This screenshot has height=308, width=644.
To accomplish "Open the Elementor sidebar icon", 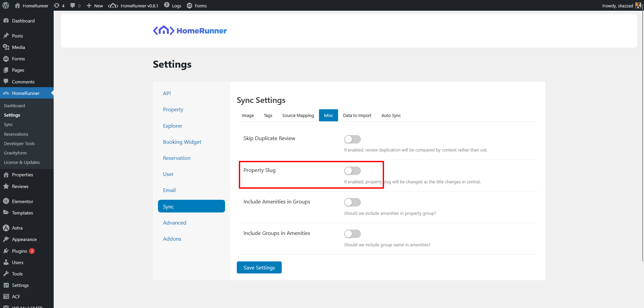I will (6, 201).
